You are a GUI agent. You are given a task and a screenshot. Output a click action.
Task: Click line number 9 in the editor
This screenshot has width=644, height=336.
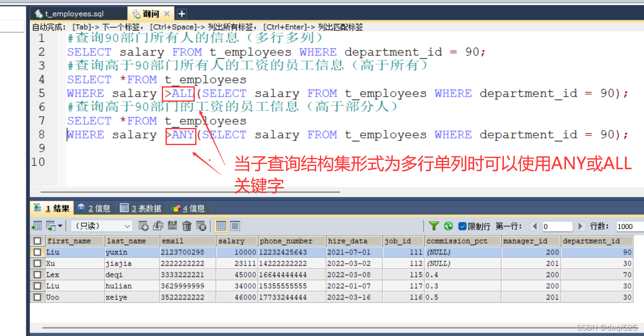41,148
